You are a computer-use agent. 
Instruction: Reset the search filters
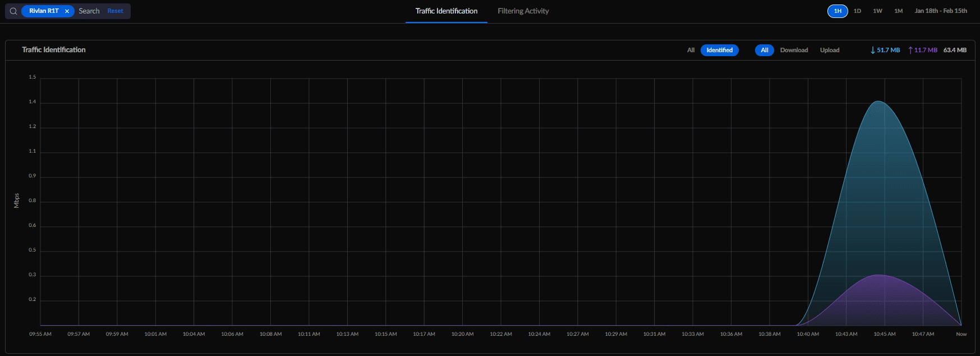pyautogui.click(x=115, y=11)
